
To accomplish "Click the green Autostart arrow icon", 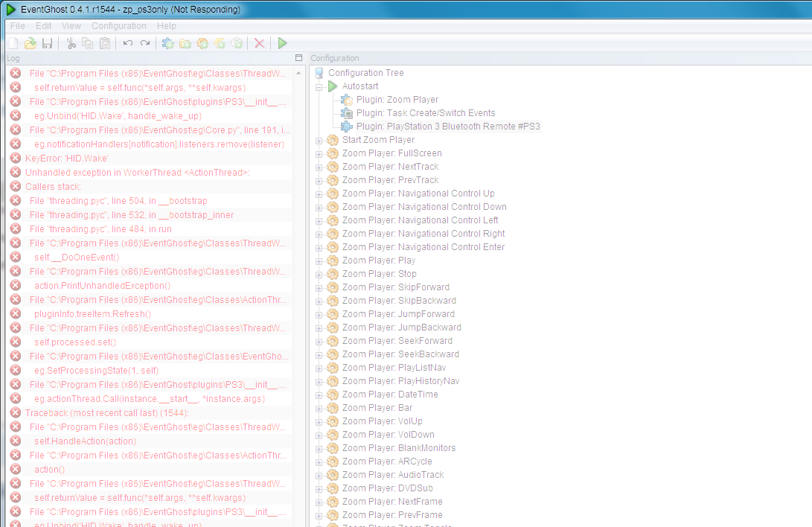I will pos(333,86).
